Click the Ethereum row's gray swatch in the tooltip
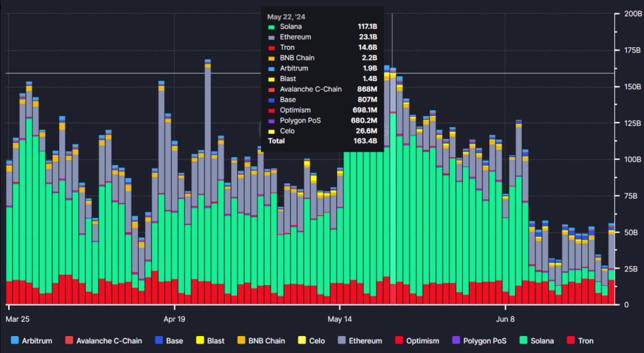Viewport: 644px width, 353px height. pos(271,38)
